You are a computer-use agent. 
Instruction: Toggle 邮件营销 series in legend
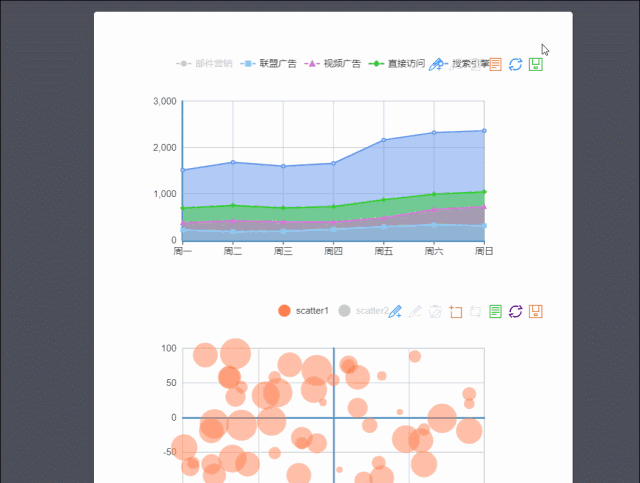(x=204, y=64)
